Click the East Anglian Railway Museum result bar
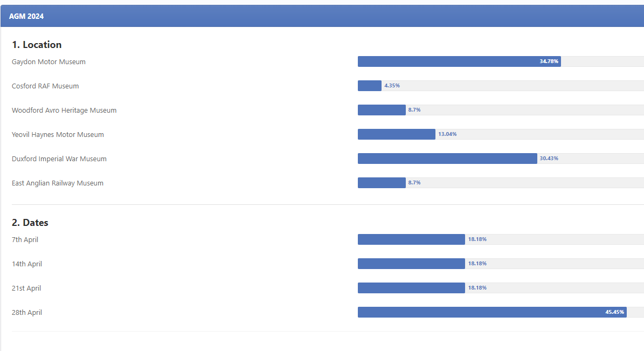The image size is (644, 351). (x=382, y=183)
